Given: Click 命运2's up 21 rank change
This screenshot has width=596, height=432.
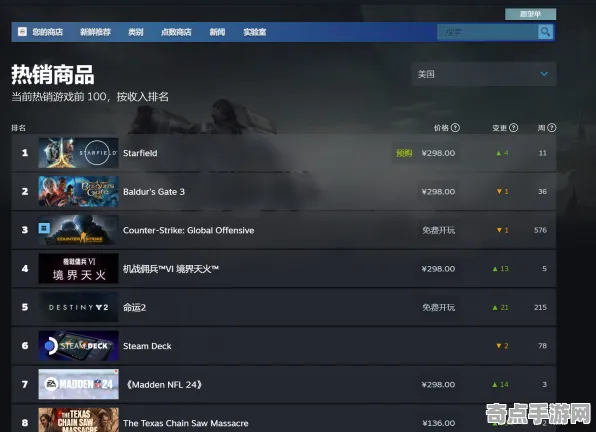Looking at the screenshot, I should (501, 307).
